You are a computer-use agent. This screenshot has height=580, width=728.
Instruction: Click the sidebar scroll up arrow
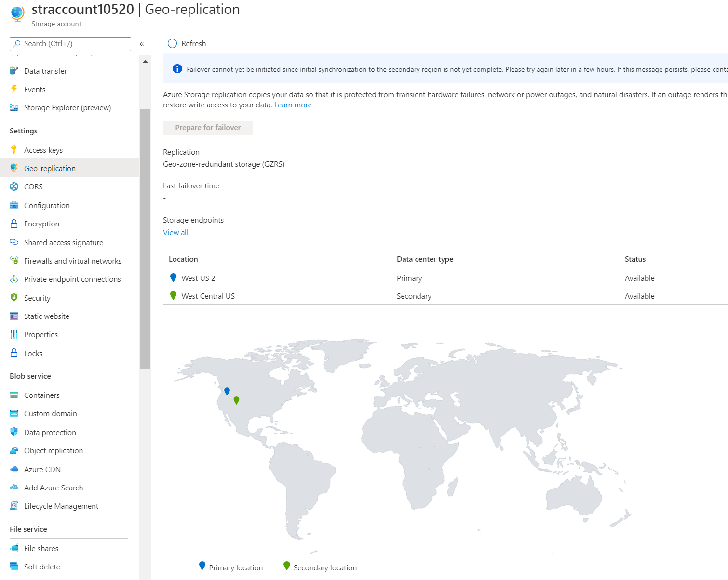click(x=145, y=62)
